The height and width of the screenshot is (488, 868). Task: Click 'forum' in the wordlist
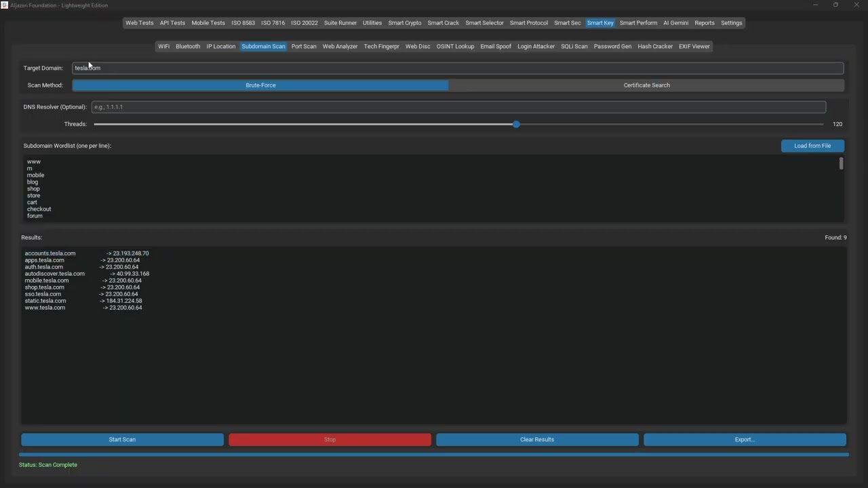click(x=35, y=216)
